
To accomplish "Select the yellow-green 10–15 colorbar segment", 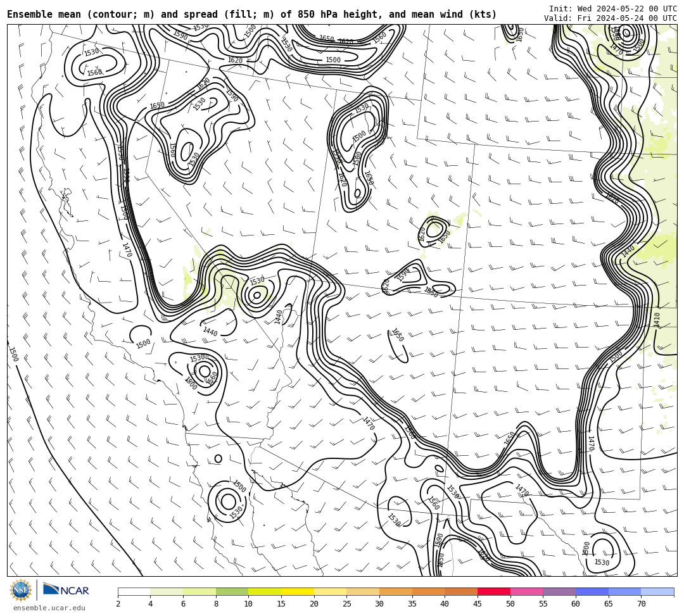I will click(265, 591).
